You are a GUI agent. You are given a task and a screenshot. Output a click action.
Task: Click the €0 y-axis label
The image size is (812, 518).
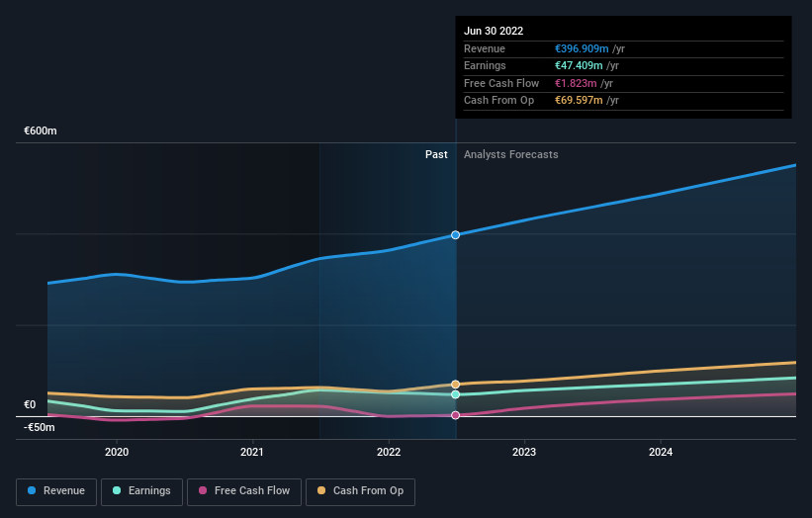click(30, 404)
